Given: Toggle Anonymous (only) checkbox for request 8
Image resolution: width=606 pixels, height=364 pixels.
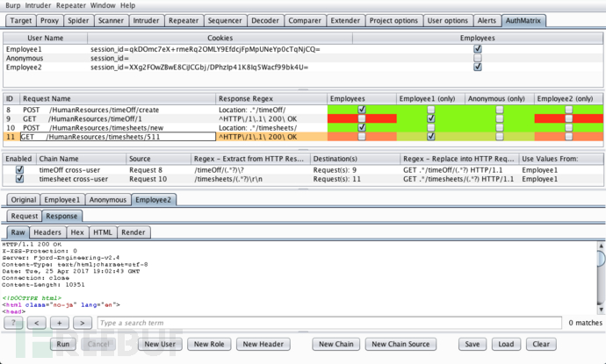Looking at the screenshot, I should (500, 110).
